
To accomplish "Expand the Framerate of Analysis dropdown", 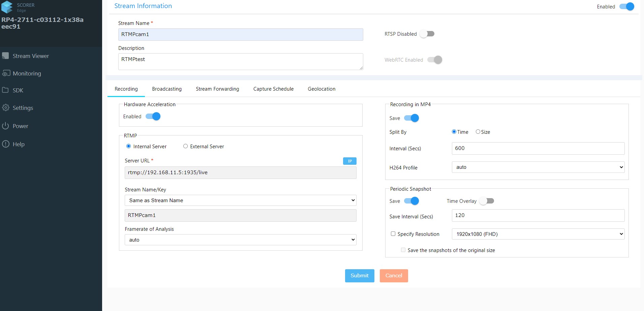I will [x=240, y=240].
